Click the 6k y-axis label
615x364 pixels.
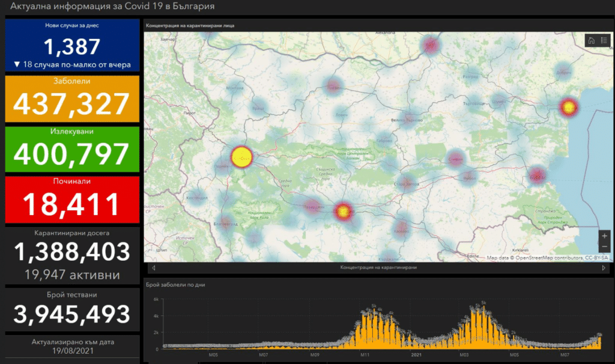[156, 299]
